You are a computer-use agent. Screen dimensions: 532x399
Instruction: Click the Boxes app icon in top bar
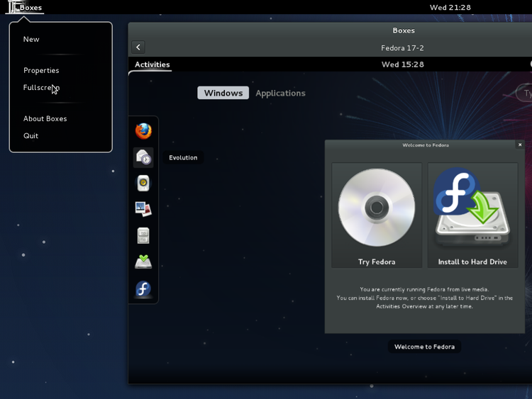[x=12, y=8]
